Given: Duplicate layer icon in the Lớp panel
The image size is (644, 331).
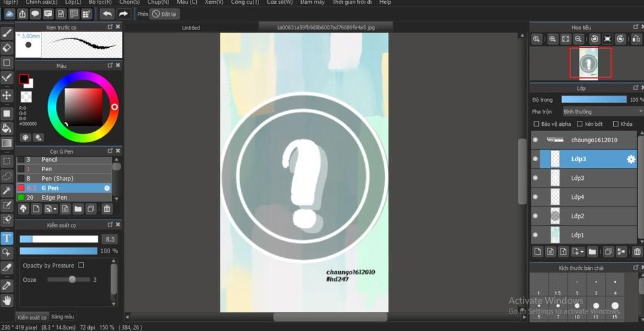Looking at the screenshot, I should click(x=608, y=251).
